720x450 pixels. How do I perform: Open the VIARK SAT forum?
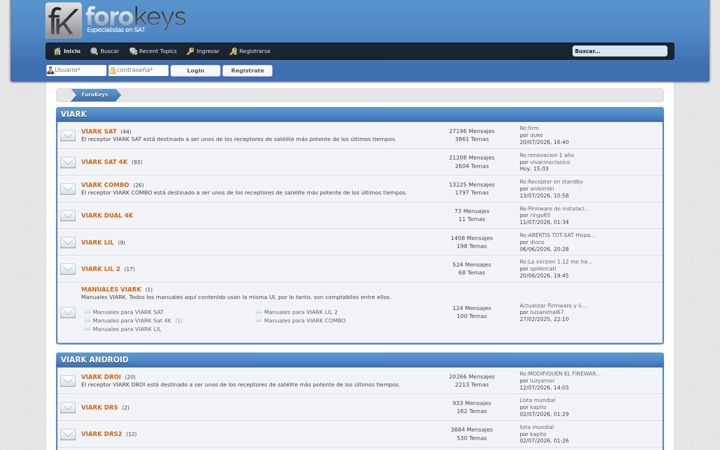point(99,131)
